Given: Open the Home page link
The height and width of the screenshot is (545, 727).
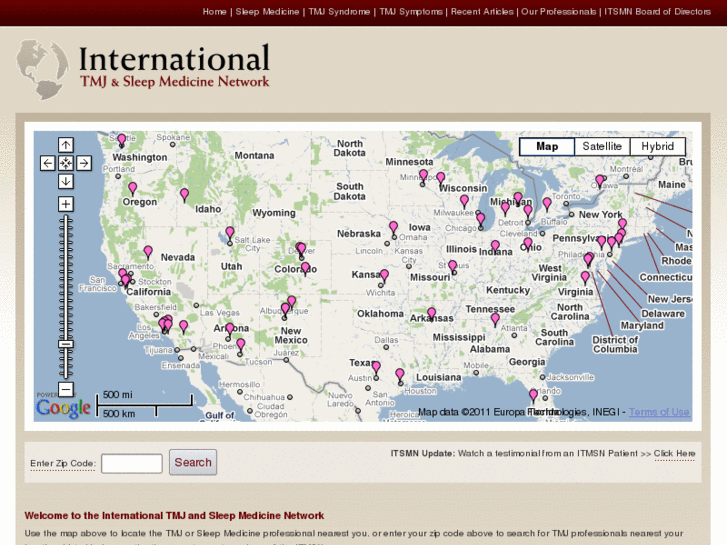Looking at the screenshot, I should [x=214, y=12].
